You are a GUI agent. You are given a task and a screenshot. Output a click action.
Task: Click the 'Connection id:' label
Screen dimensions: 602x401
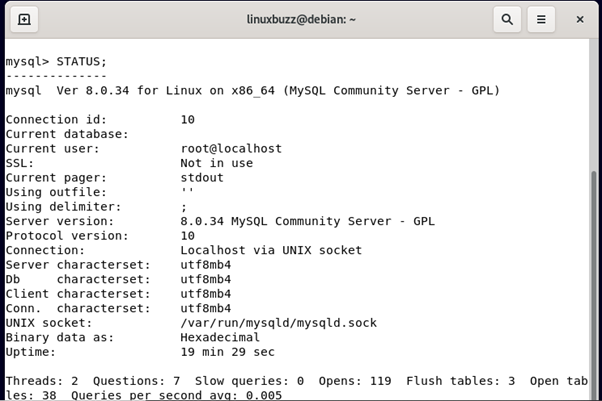click(x=56, y=119)
